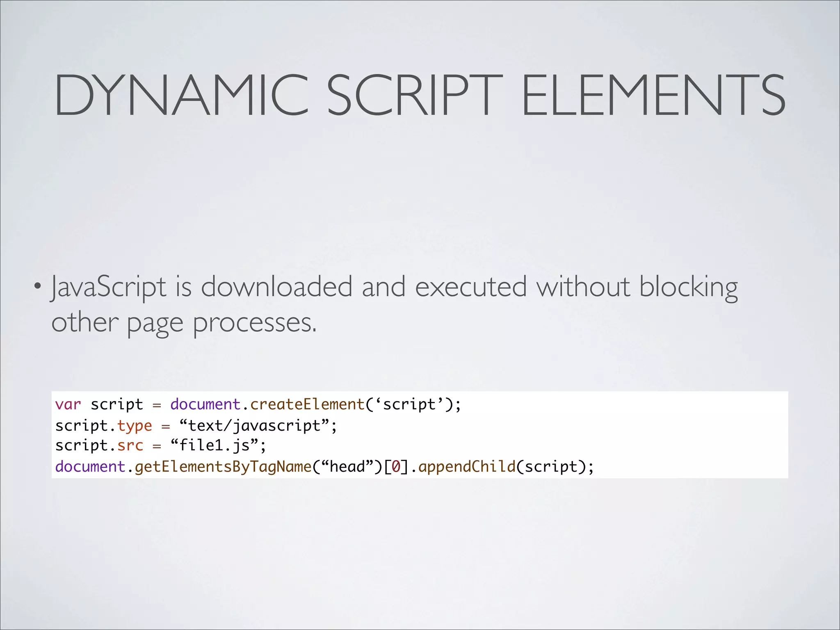
Task: Click the "file1.js" string in the code
Action: (x=215, y=445)
